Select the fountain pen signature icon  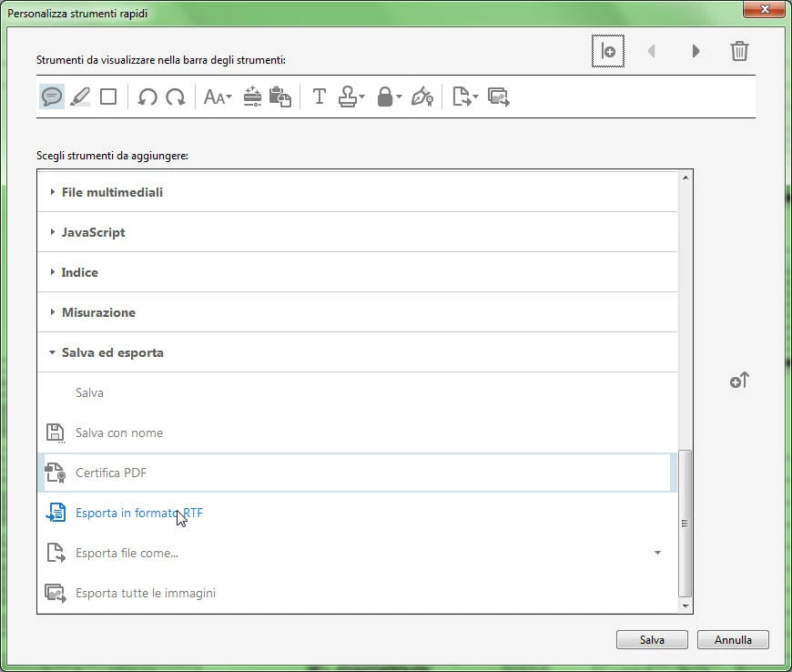pyautogui.click(x=422, y=97)
